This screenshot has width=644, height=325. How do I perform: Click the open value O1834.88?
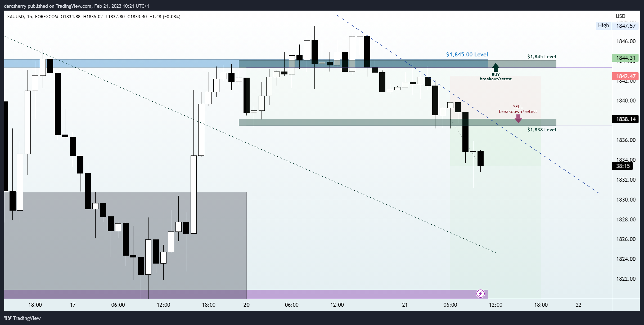tap(70, 17)
